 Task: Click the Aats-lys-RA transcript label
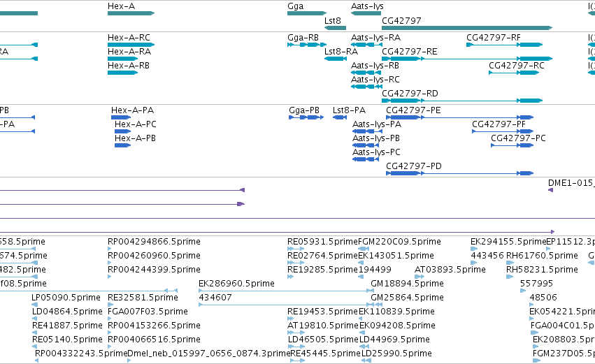pos(375,38)
